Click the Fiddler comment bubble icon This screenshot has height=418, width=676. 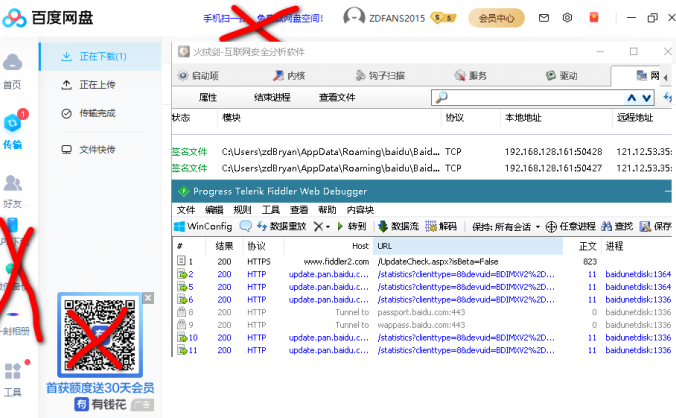(x=245, y=226)
